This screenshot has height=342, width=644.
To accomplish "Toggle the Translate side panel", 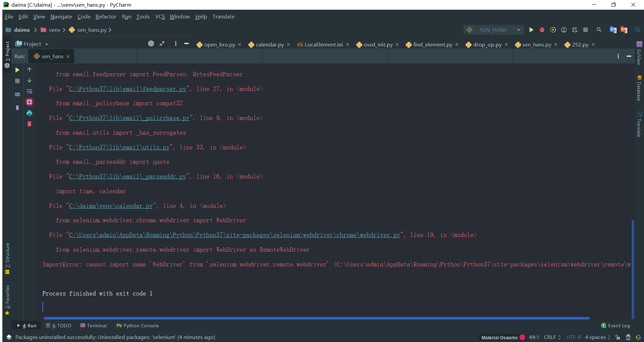I will pyautogui.click(x=639, y=124).
